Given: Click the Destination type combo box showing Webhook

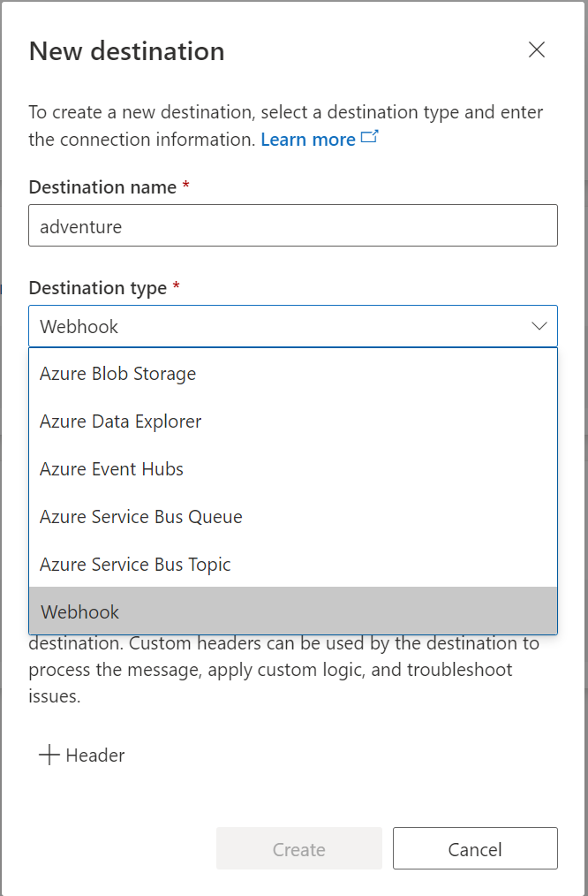Looking at the screenshot, I should point(293,326).
